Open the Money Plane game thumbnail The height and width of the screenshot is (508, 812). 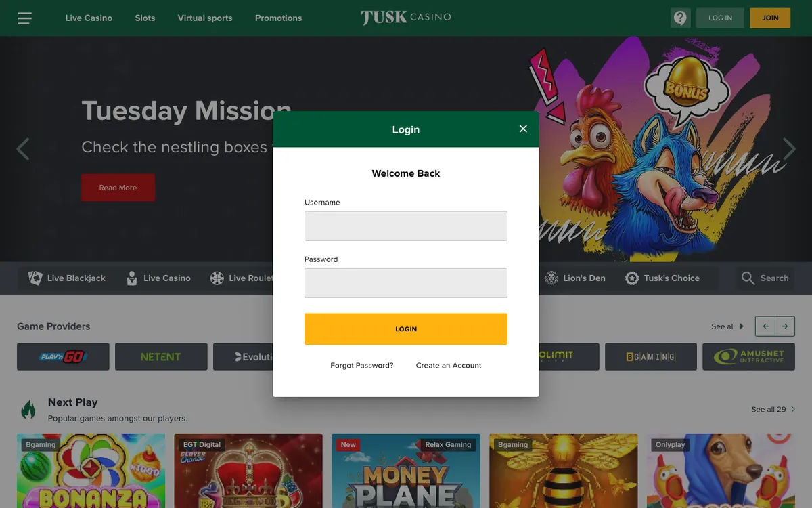(406, 471)
